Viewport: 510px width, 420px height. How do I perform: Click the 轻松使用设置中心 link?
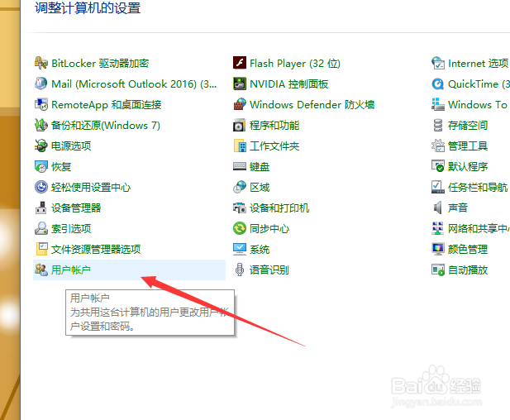pos(91,188)
